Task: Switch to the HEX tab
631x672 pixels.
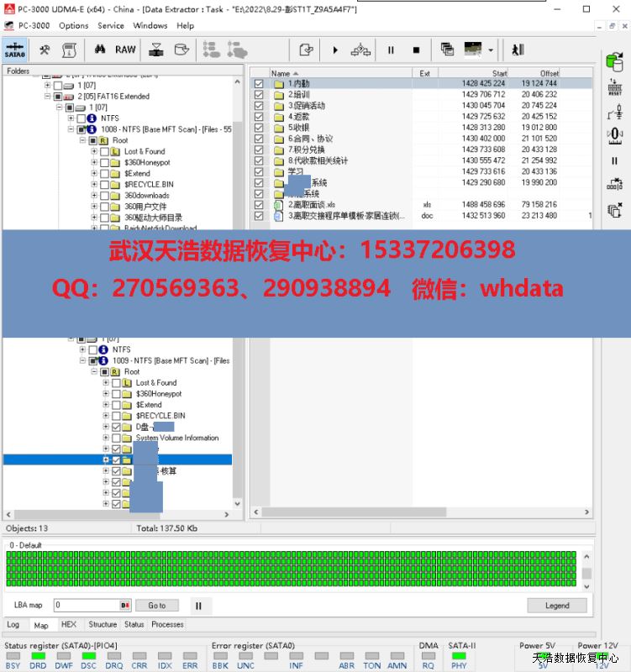Action: (68, 625)
